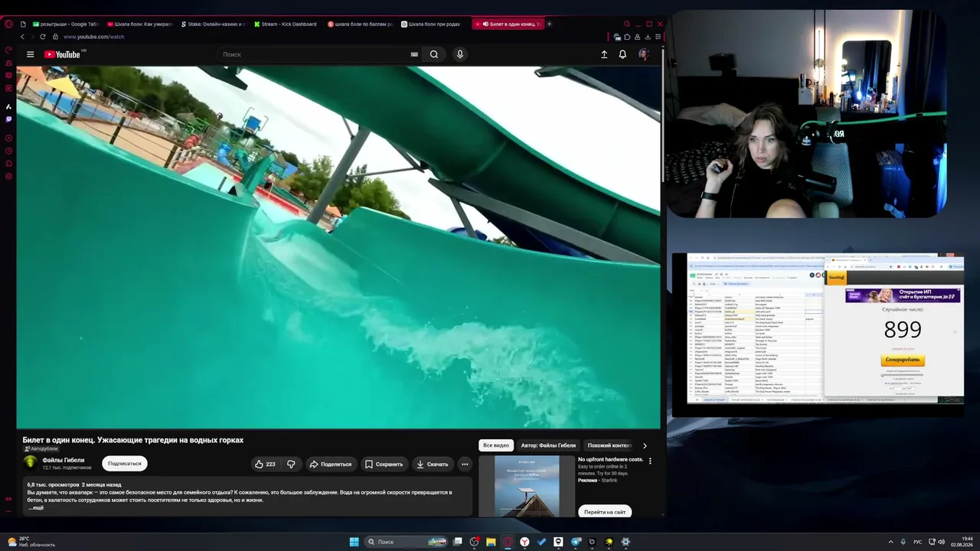Open browser downloads from the toolbar
Screen dimensions: 980x551
tap(648, 37)
